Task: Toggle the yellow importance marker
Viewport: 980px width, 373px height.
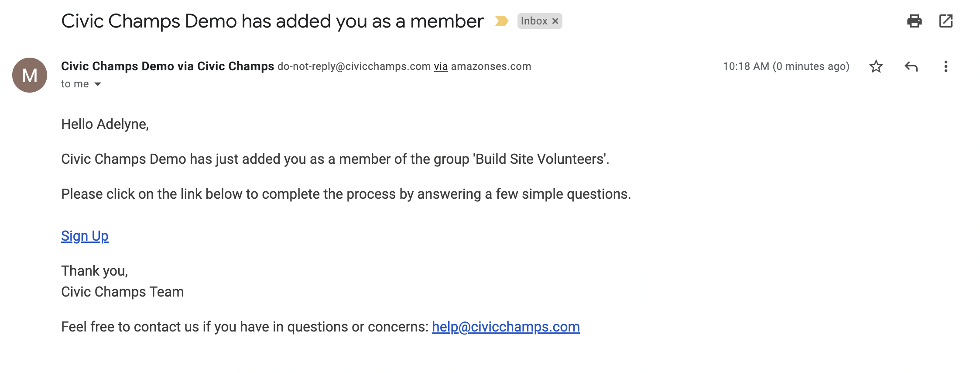Action: [x=501, y=21]
